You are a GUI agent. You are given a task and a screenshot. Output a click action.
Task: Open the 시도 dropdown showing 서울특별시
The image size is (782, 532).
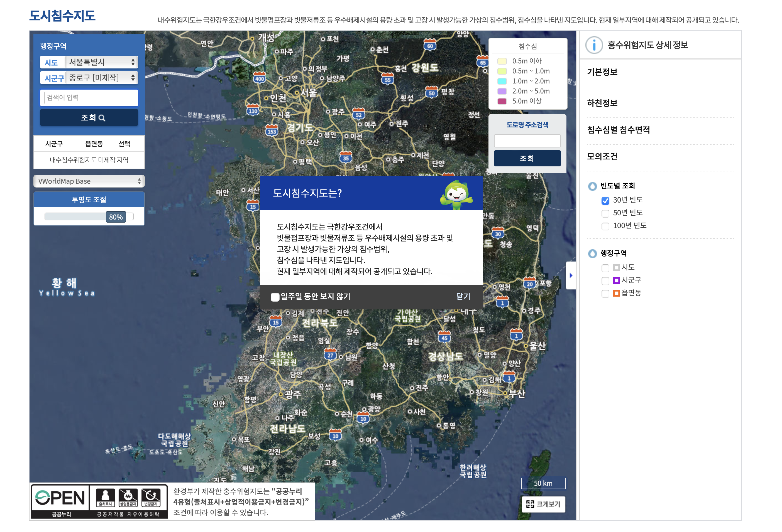101,62
